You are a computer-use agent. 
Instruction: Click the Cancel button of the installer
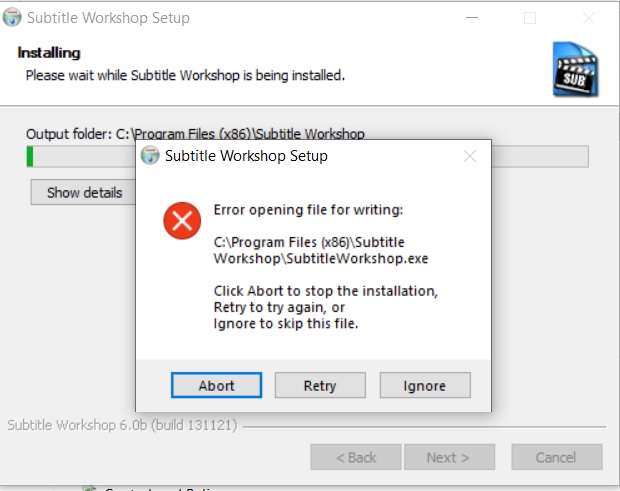coord(557,457)
